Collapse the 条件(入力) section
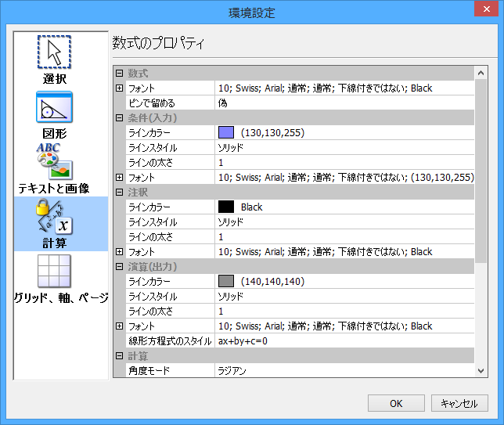504x425 pixels. click(119, 117)
